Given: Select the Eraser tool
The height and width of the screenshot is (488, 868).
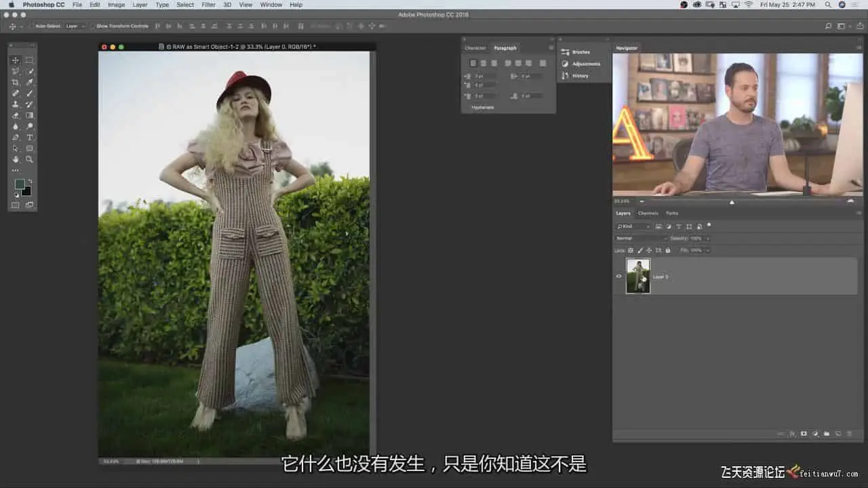Looking at the screenshot, I should (16, 115).
